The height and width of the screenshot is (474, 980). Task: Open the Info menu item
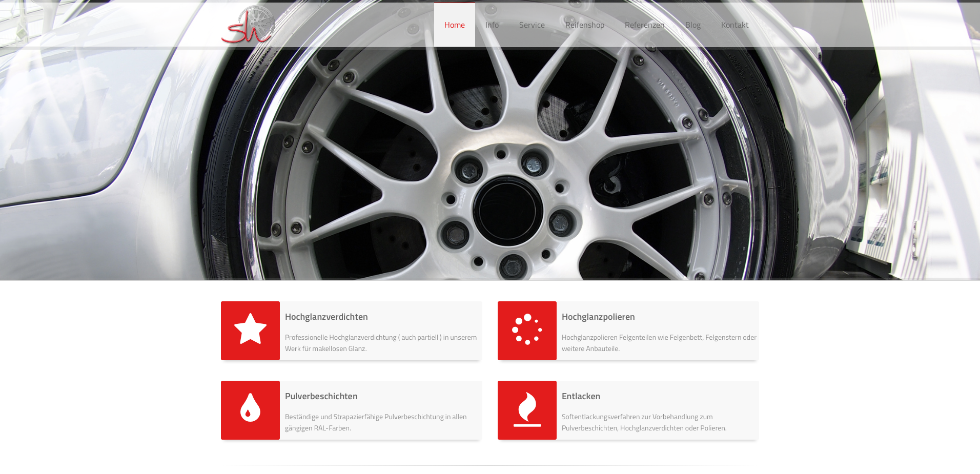point(492,25)
